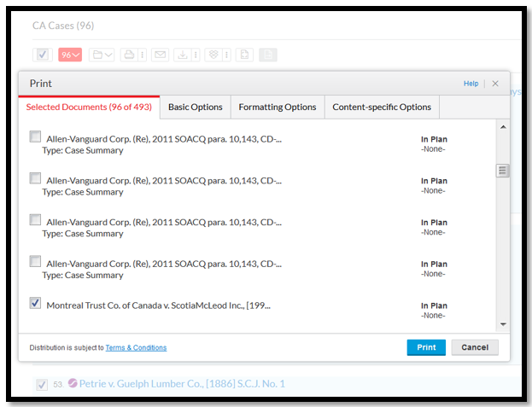The height and width of the screenshot is (407, 532).
Task: Click the printer icon in results toolbar
Action: point(129,55)
